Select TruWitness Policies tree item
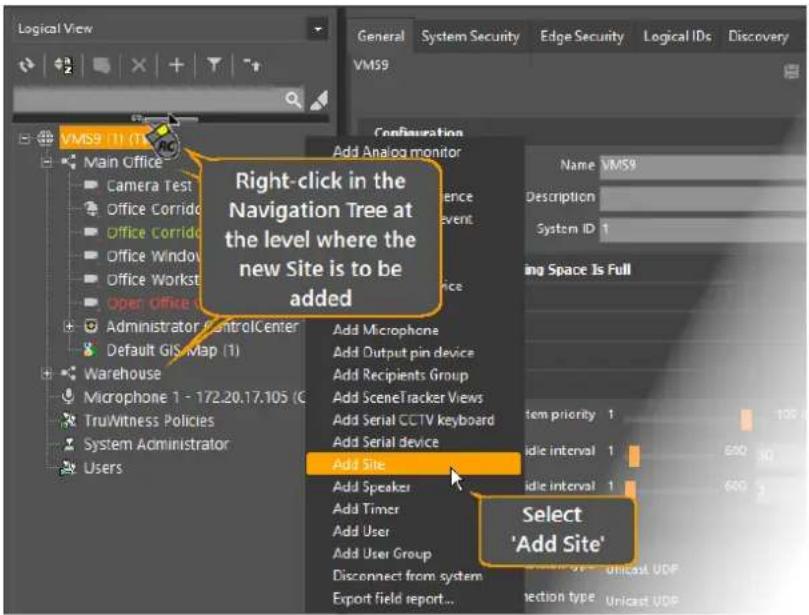 149,420
